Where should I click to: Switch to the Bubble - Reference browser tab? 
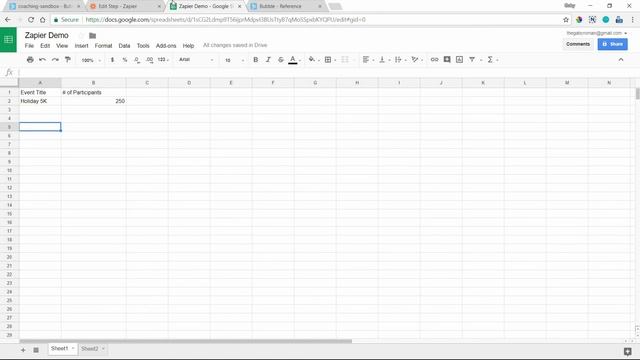286,6
